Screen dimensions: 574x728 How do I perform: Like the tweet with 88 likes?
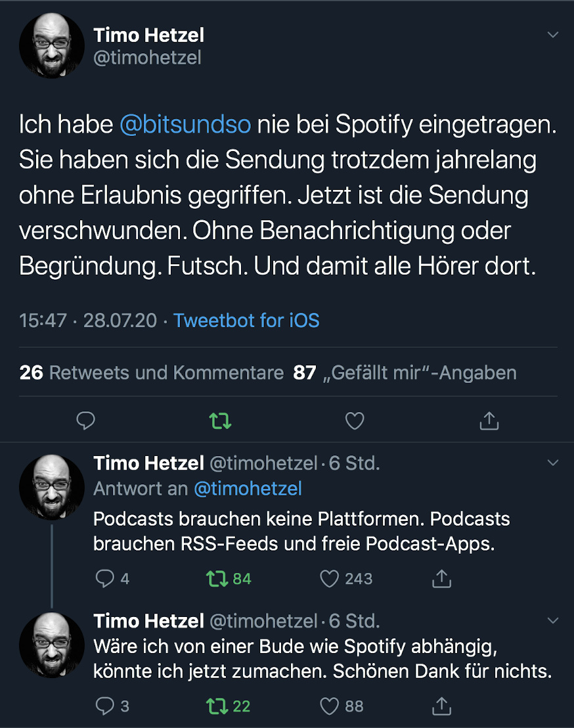(328, 706)
